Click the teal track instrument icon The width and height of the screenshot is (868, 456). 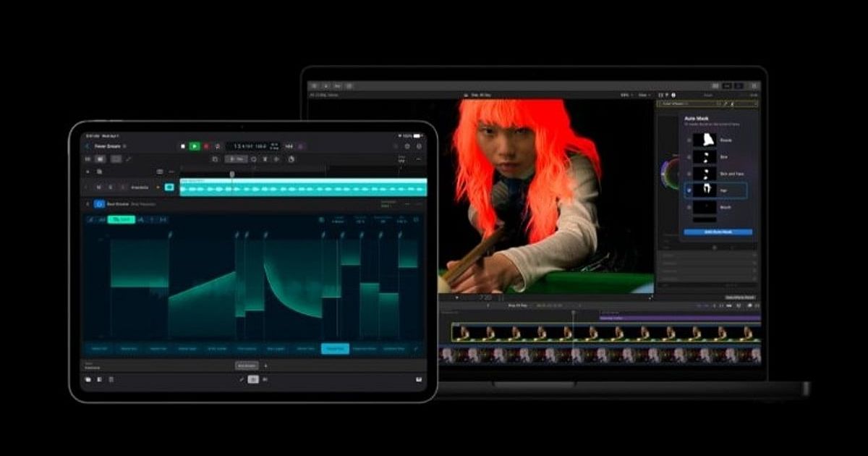[x=169, y=187]
